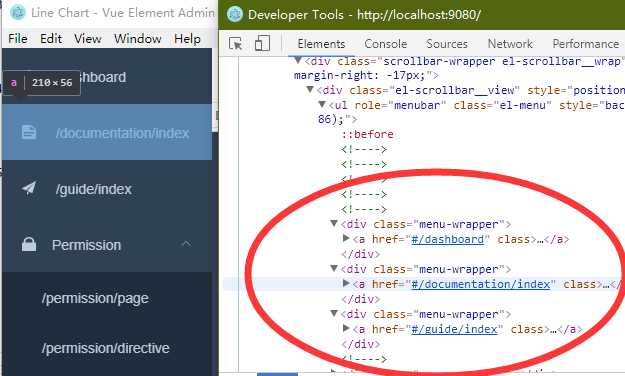Screen dimensions: 625x376
Task: Click the Vue Element Admin window icon
Action: pos(18,13)
